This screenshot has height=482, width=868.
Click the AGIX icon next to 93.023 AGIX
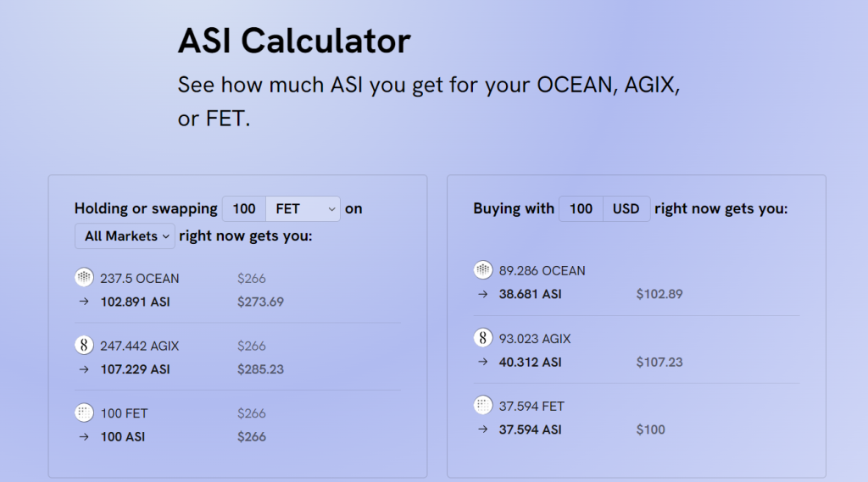click(483, 338)
